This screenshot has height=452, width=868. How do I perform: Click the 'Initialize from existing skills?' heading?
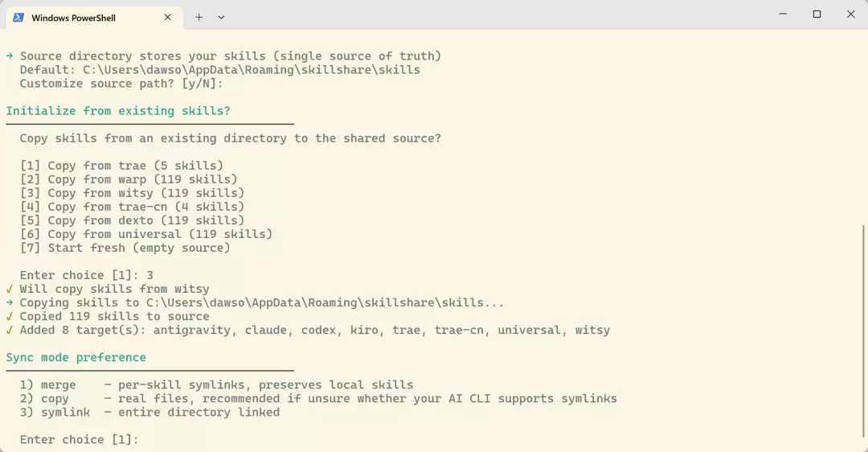coord(118,111)
